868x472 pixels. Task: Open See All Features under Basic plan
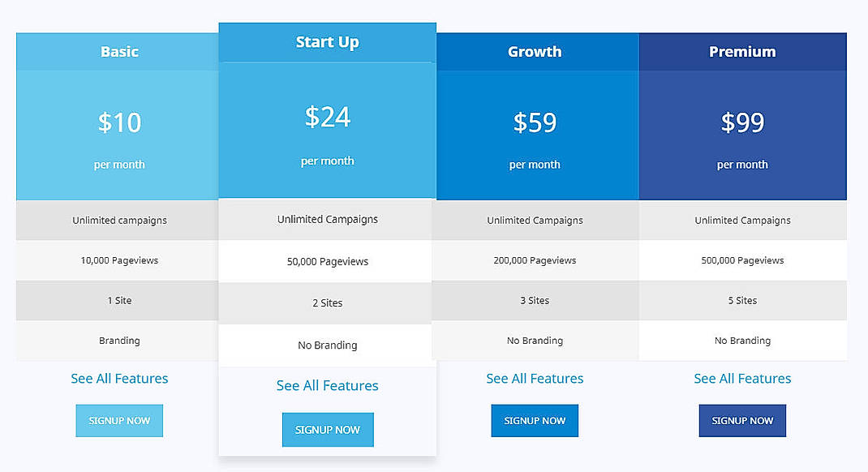pyautogui.click(x=119, y=378)
